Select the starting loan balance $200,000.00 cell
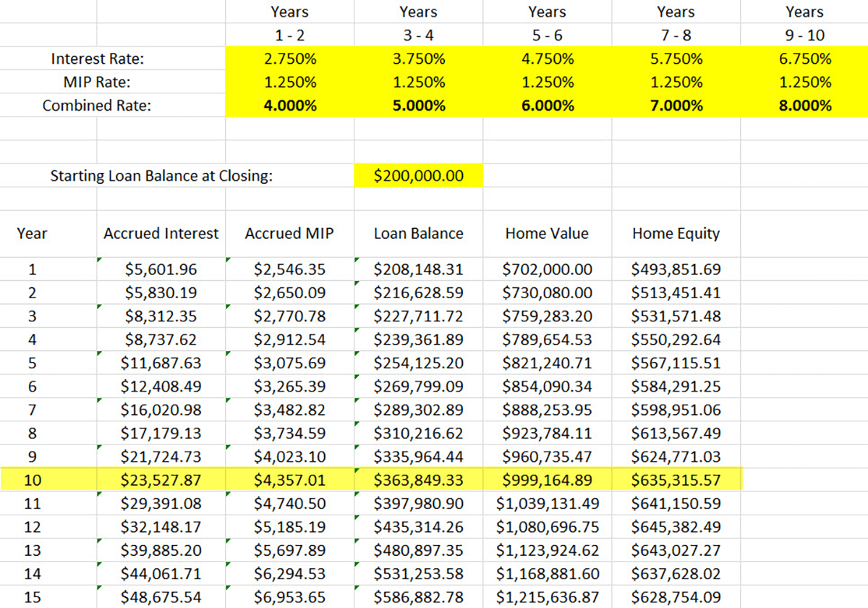The width and height of the screenshot is (868, 608). (x=419, y=176)
